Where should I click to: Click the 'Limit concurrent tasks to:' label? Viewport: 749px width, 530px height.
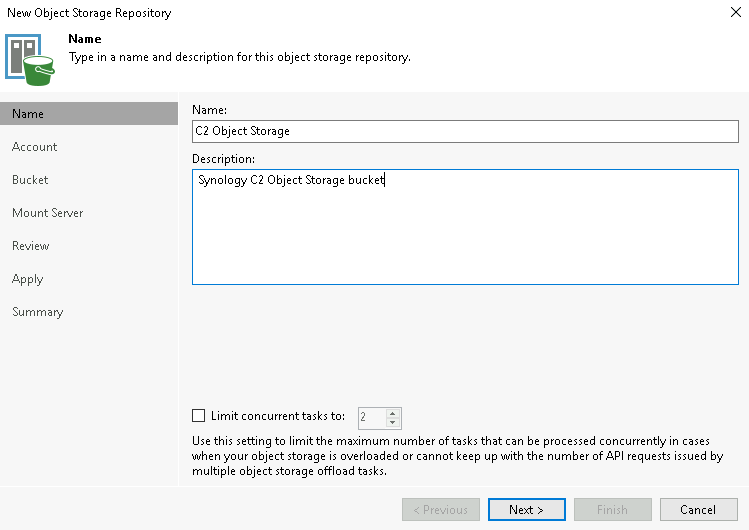278,416
